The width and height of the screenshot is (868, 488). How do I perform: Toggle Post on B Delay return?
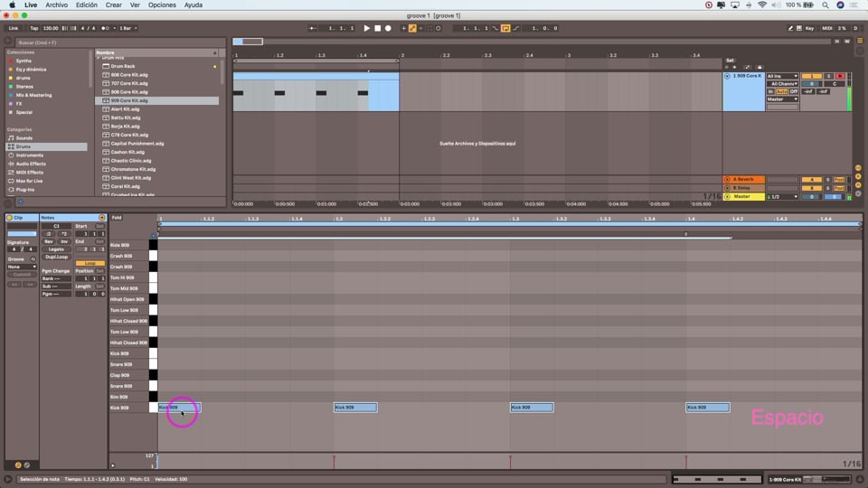[839, 188]
